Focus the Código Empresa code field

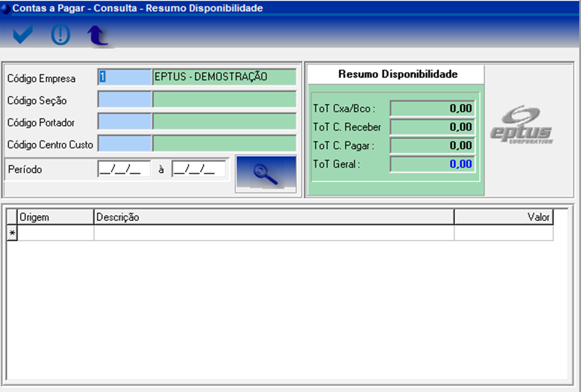(x=125, y=77)
